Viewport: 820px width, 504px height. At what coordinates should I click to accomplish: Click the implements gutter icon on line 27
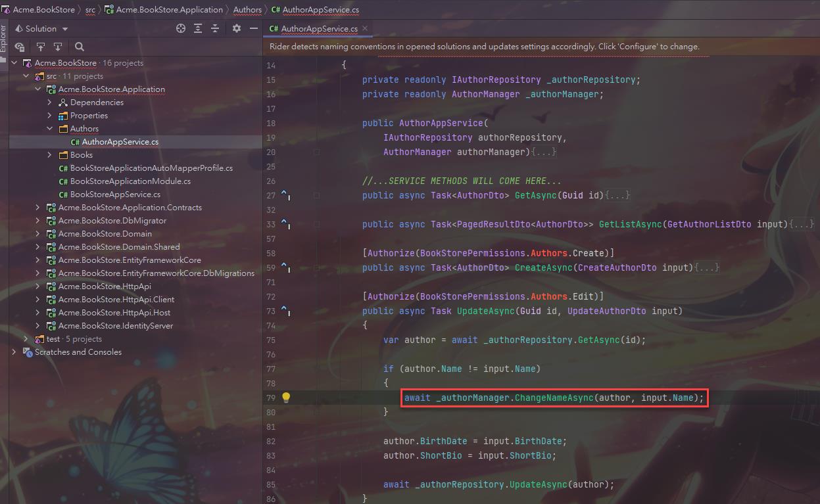tap(285, 195)
